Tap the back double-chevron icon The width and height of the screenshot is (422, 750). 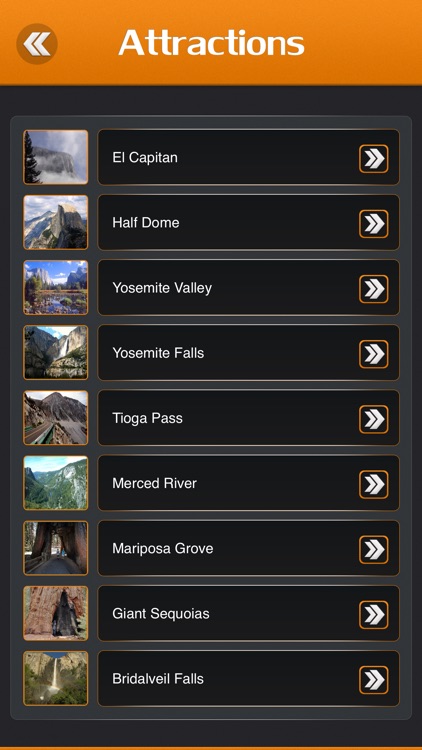click(x=37, y=44)
